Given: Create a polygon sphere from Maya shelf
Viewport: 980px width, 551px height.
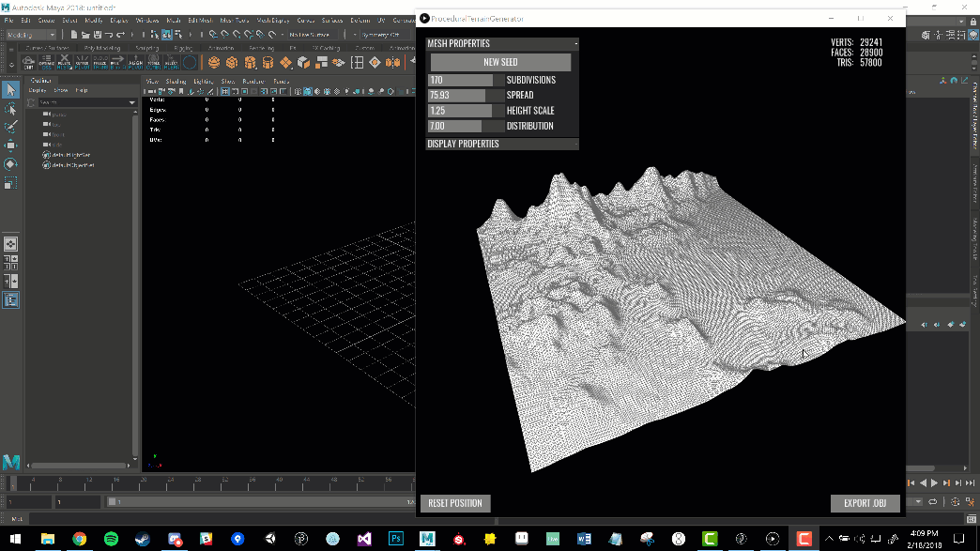Looking at the screenshot, I should pos(214,62).
